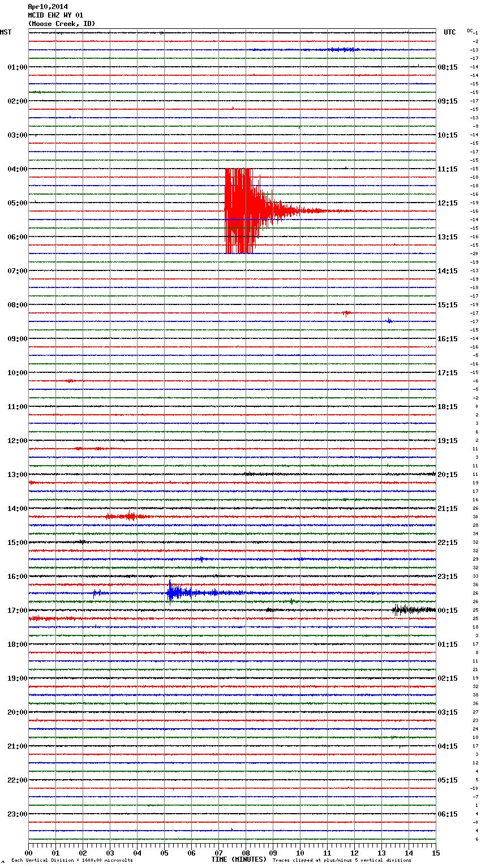Click the location label (Moose Creek, ID)
481x868 pixels.
61,24
